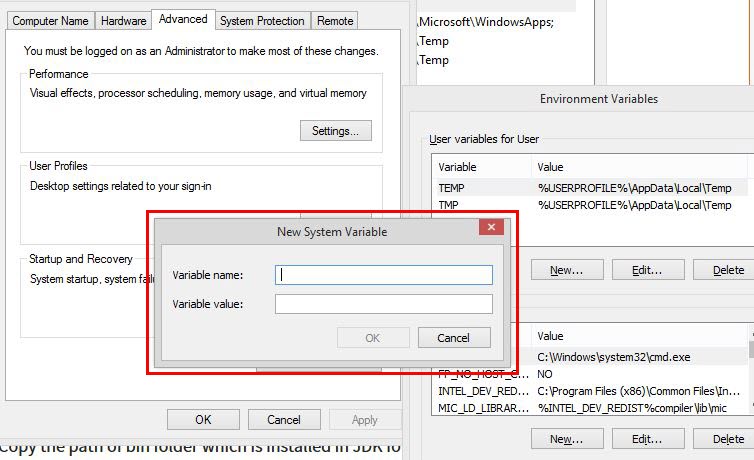Open the Hardware tab
The width and height of the screenshot is (754, 460).
(123, 20)
